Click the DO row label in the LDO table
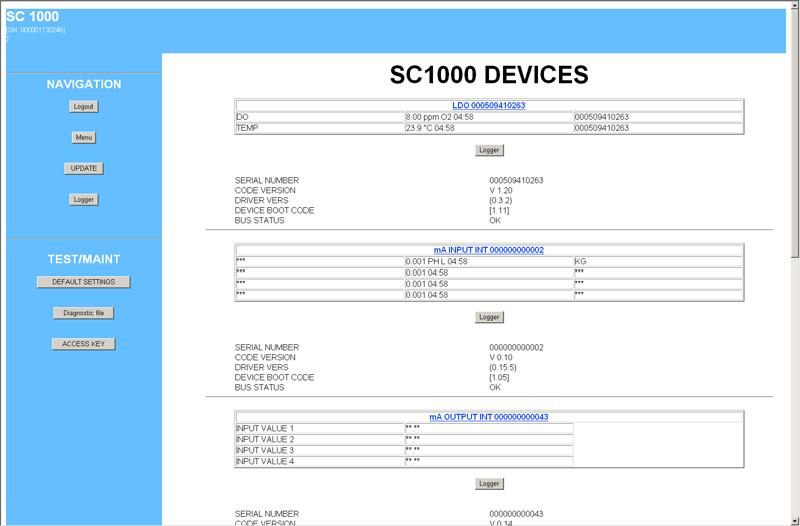The height and width of the screenshot is (526, 800). point(242,117)
